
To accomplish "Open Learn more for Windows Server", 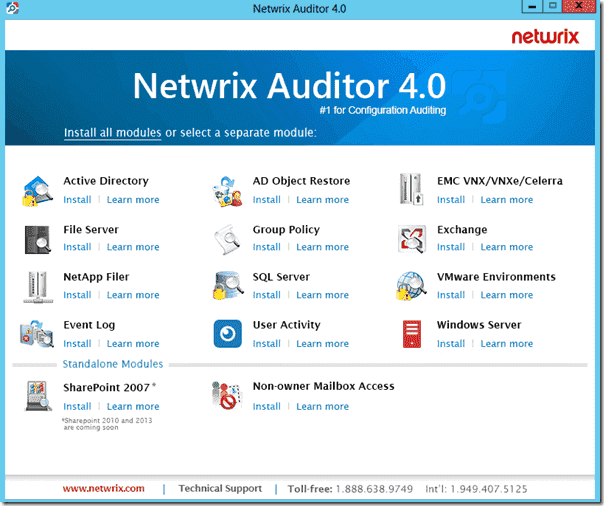I will click(507, 343).
